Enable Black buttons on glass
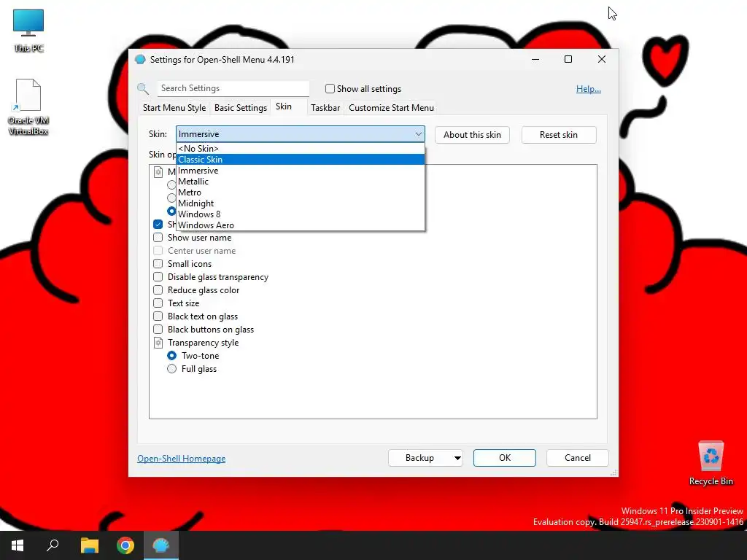Viewport: 747px width, 560px height. pyautogui.click(x=158, y=329)
